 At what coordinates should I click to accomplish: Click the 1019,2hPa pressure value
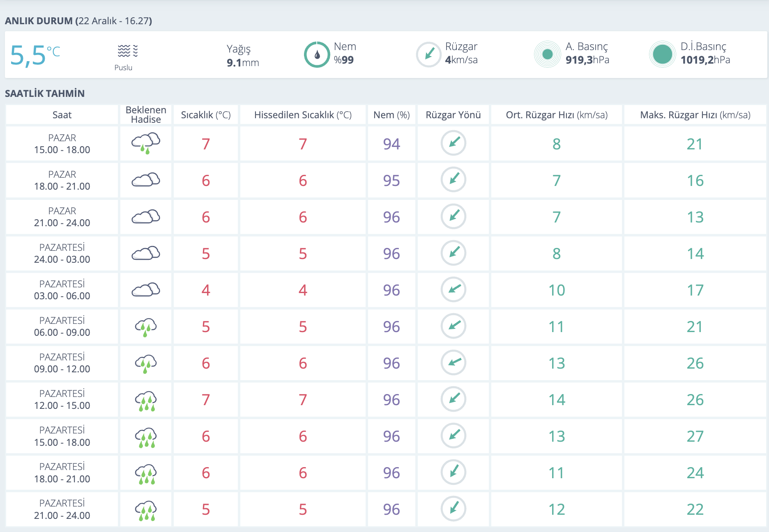(705, 60)
